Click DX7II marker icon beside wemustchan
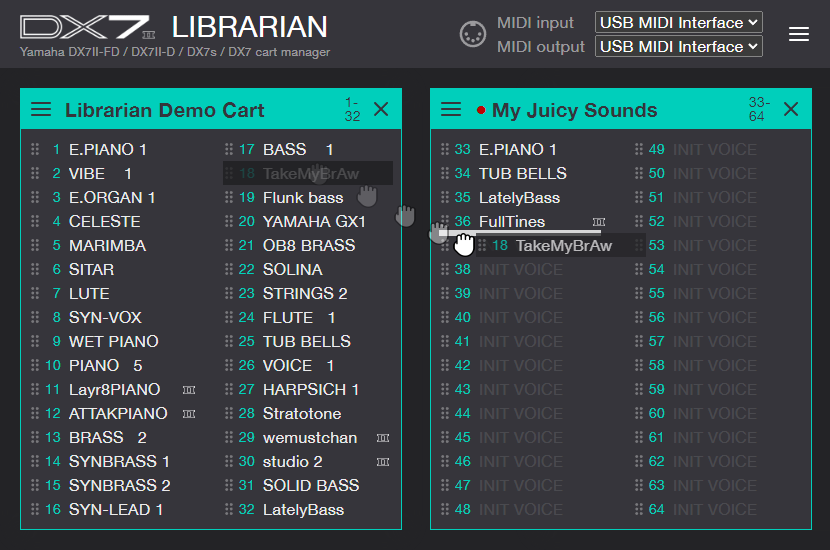Viewport: 830px width, 550px height. [x=383, y=438]
